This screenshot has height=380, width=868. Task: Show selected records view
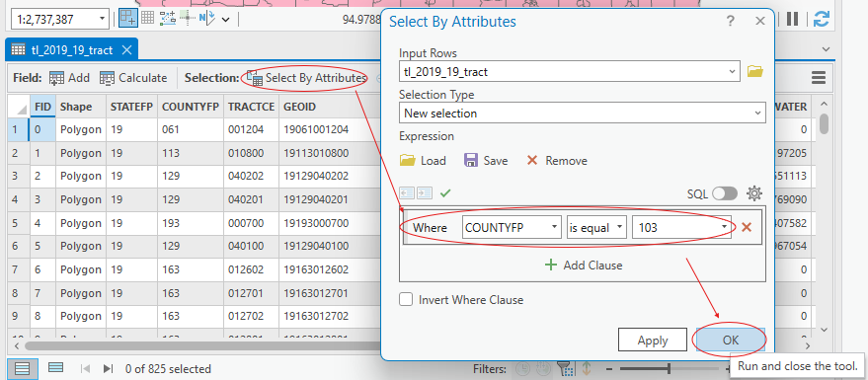(x=56, y=368)
